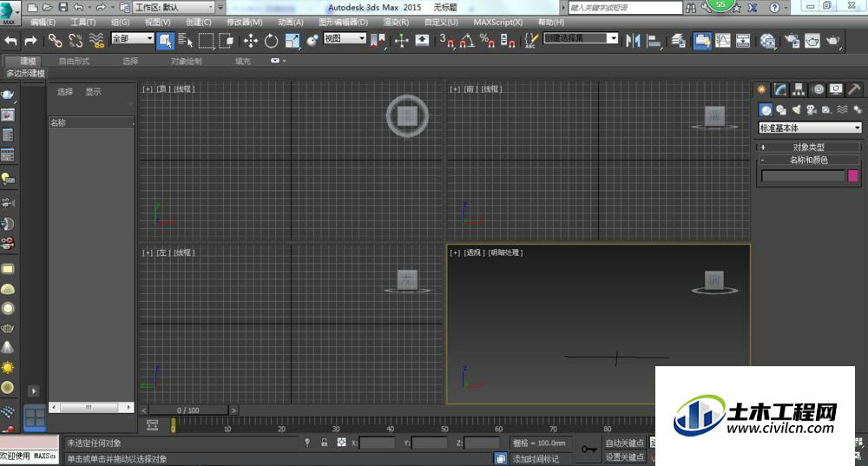This screenshot has width=868, height=466.
Task: Click the Unlink Selection broken-chain icon
Action: click(76, 41)
